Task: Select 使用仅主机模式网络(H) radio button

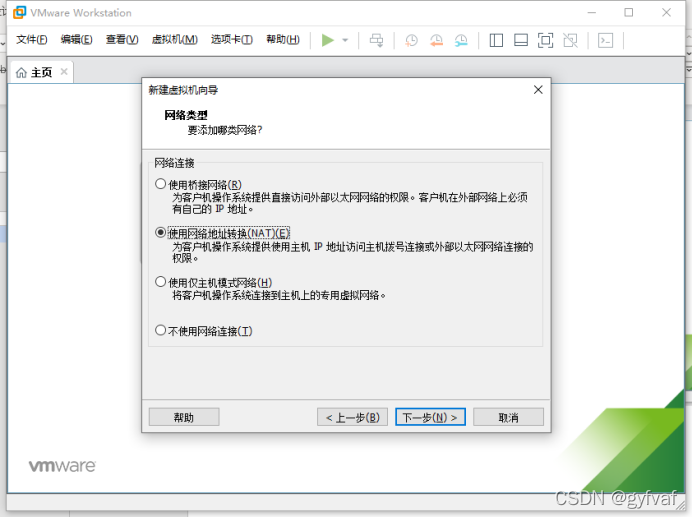Action: tap(160, 282)
